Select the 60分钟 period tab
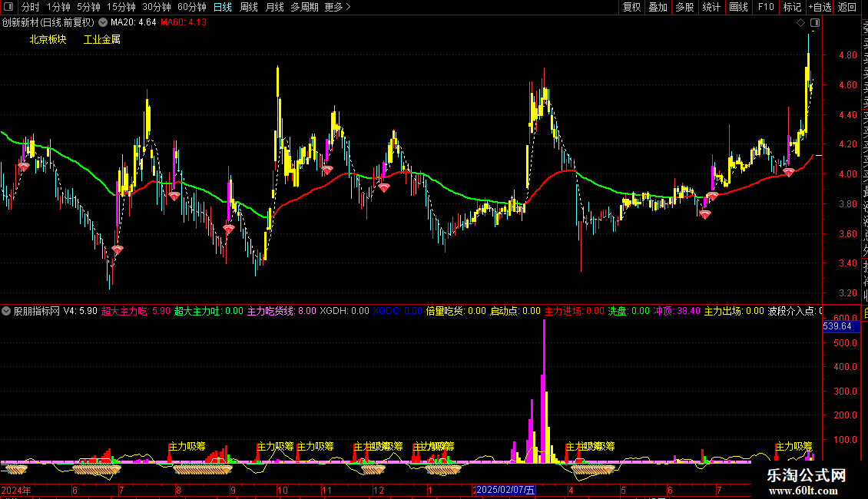Screen dimensions: 868x499 pos(191,7)
